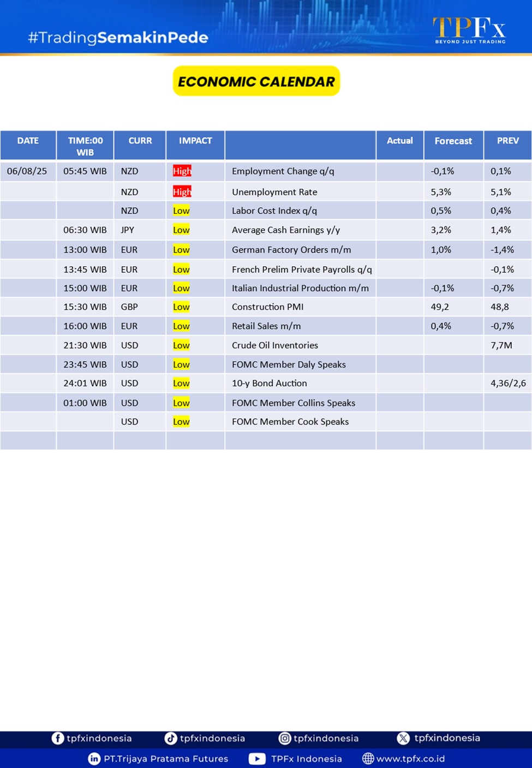Click the 15:30 WIB time cell
532x768 pixels.
click(x=85, y=307)
